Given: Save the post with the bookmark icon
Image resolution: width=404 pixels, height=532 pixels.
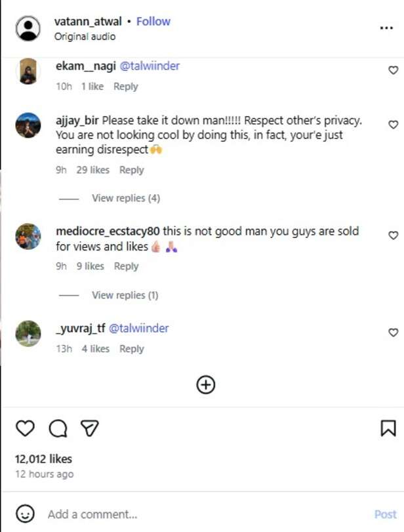Looking at the screenshot, I should [387, 428].
